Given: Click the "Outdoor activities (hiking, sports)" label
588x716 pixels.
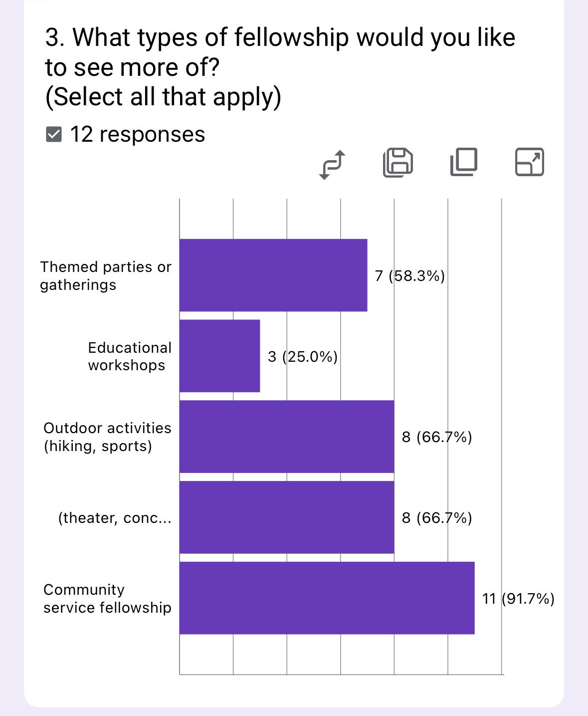Looking at the screenshot, I should [107, 437].
